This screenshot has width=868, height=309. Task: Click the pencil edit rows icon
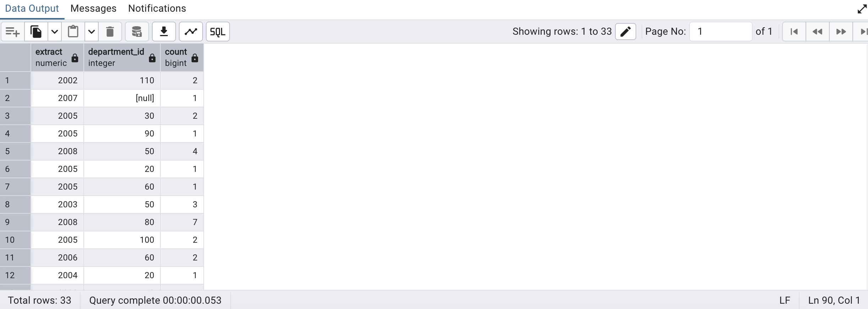(x=625, y=32)
